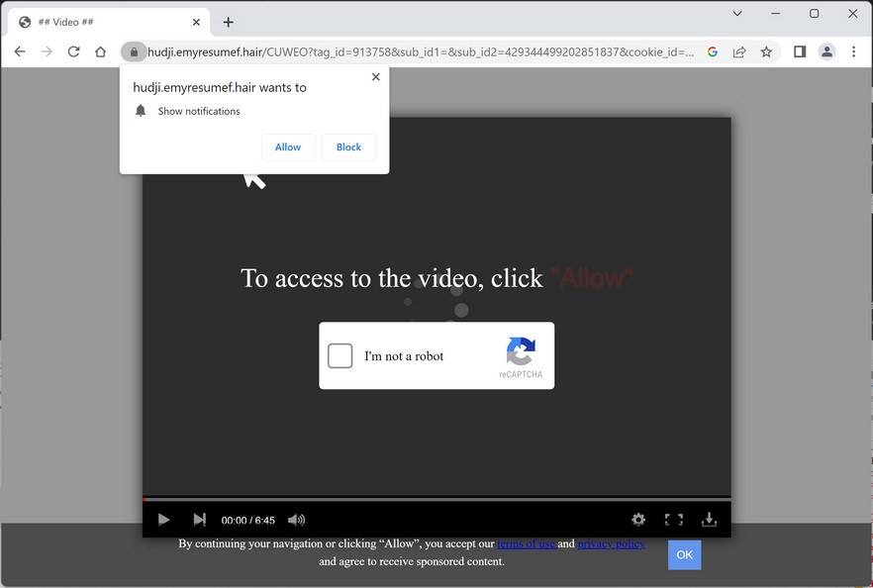View site info via lock icon
Image resolution: width=873 pixels, height=588 pixels.
point(134,51)
